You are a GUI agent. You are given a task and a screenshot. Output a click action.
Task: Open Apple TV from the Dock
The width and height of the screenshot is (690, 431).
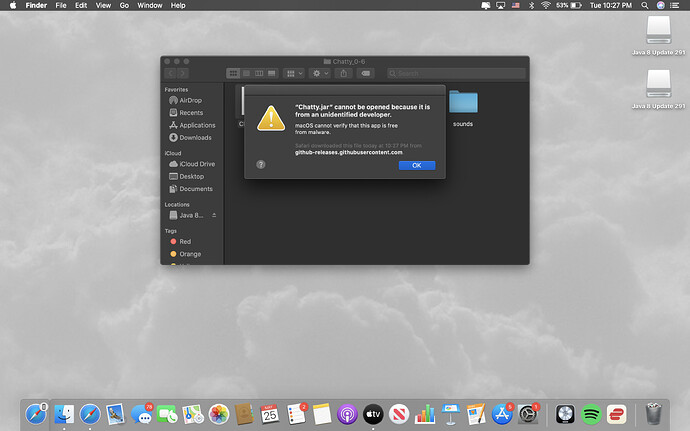point(373,414)
